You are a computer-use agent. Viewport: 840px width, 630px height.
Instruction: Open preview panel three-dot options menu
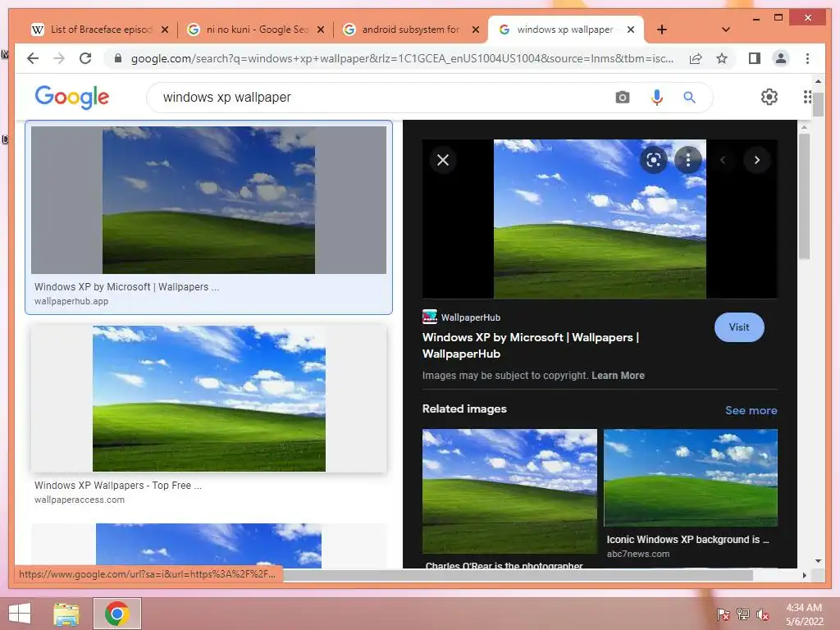click(688, 160)
